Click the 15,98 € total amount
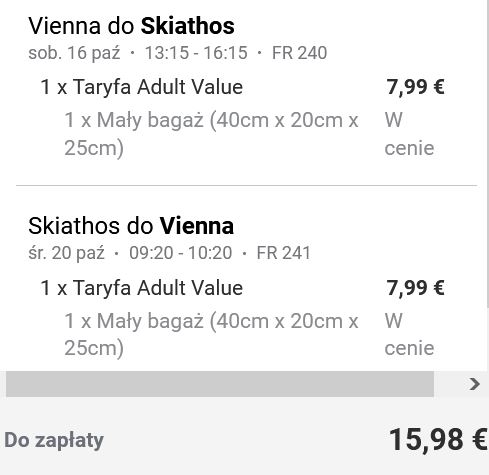 [x=438, y=440]
